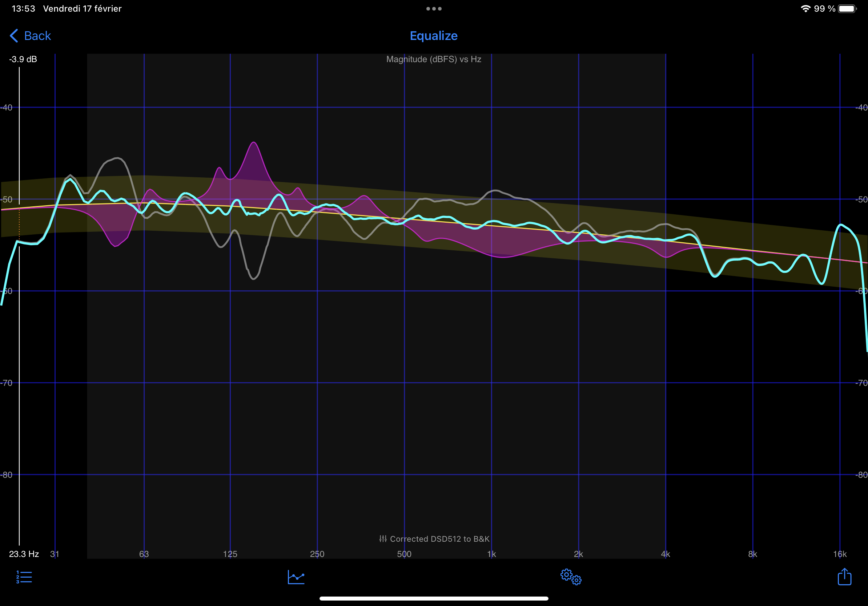Viewport: 868px width, 606px height.
Task: Tap the 23.3 Hz cursor frequency label
Action: (x=24, y=554)
